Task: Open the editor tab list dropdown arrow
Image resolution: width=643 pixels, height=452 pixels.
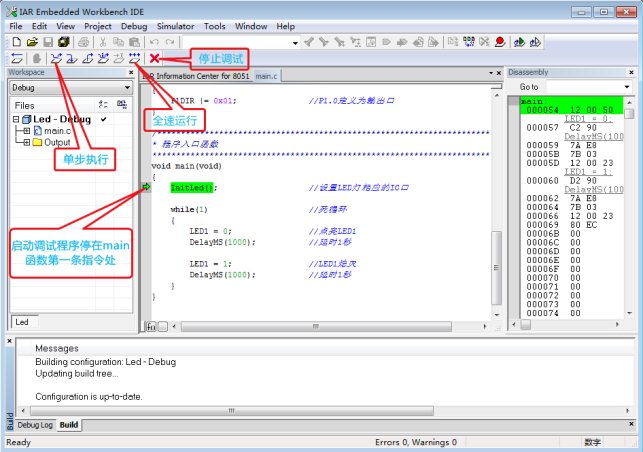Action: (x=491, y=73)
